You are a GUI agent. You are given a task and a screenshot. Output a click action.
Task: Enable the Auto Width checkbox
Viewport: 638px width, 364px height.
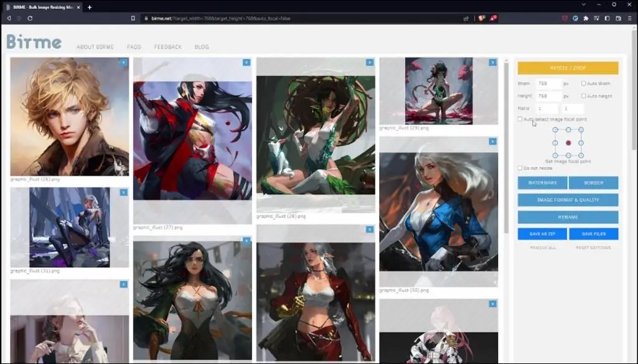coord(583,83)
